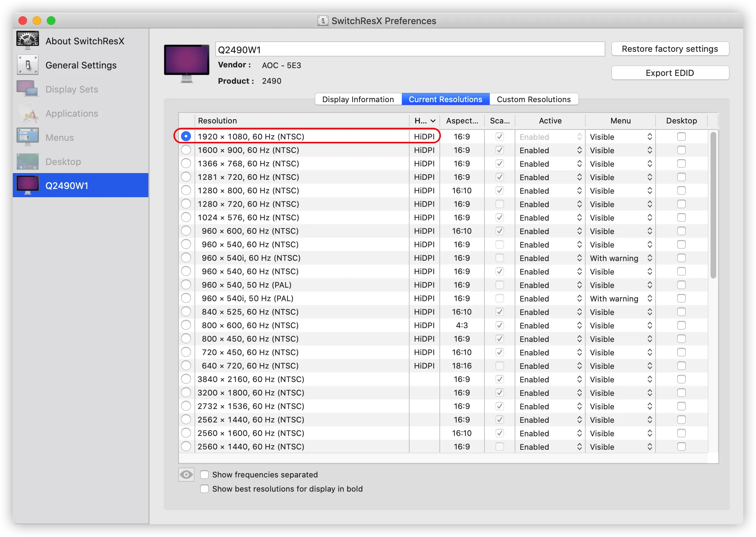This screenshot has height=537, width=756.
Task: Expand Menu dropdown for 3840 × 2160 row
Action: [x=620, y=380]
